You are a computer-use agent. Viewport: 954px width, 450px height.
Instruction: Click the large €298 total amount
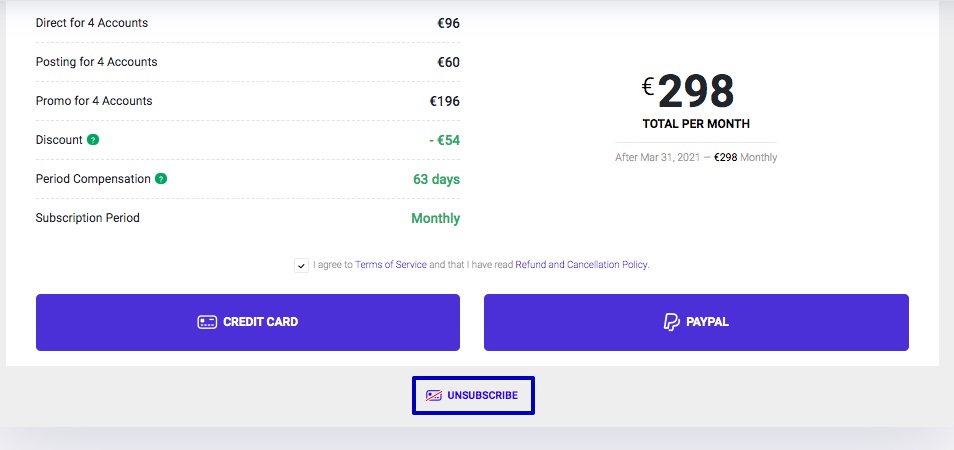tap(690, 92)
